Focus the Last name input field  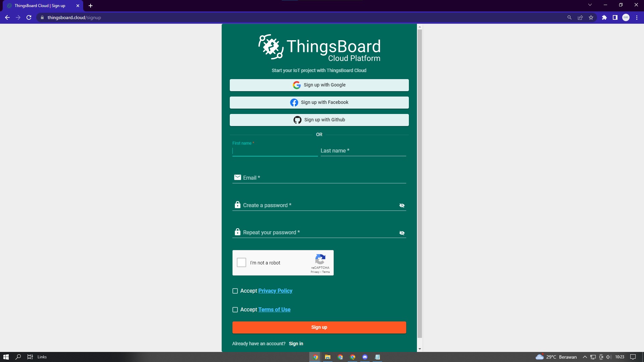363,151
